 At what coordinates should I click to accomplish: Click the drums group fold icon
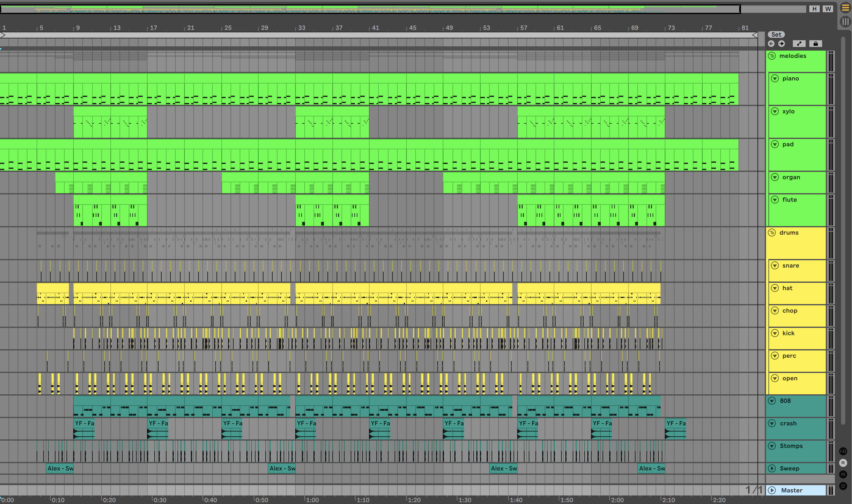point(772,232)
